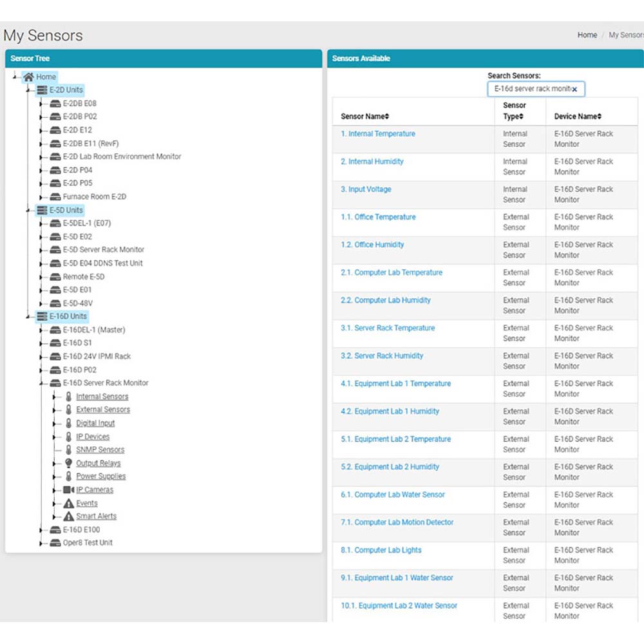The width and height of the screenshot is (644, 644).
Task: Collapse the E-2D Units tree node
Action: click(x=28, y=90)
